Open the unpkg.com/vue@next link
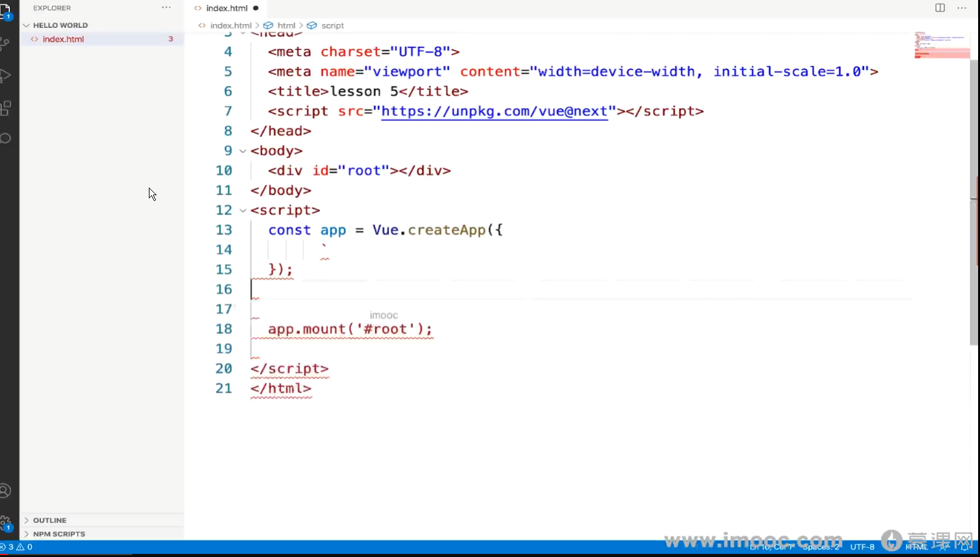The width and height of the screenshot is (980, 557). coord(495,111)
